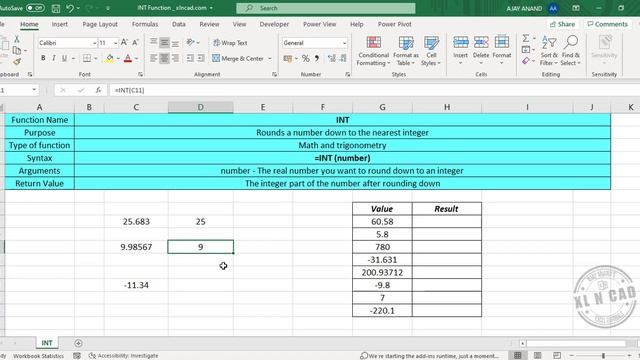Increase font size
Image resolution: width=640 pixels, height=360 pixels.
coord(124,42)
